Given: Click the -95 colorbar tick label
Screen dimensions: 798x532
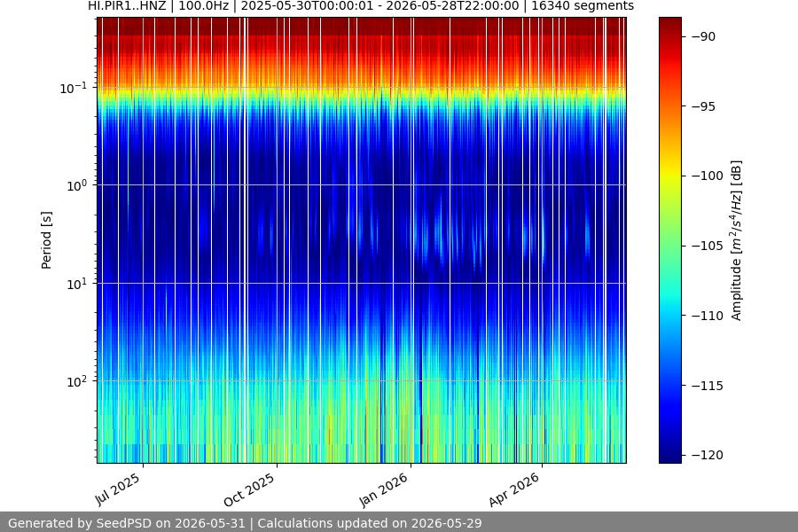Looking at the screenshot, I should 703,106.
